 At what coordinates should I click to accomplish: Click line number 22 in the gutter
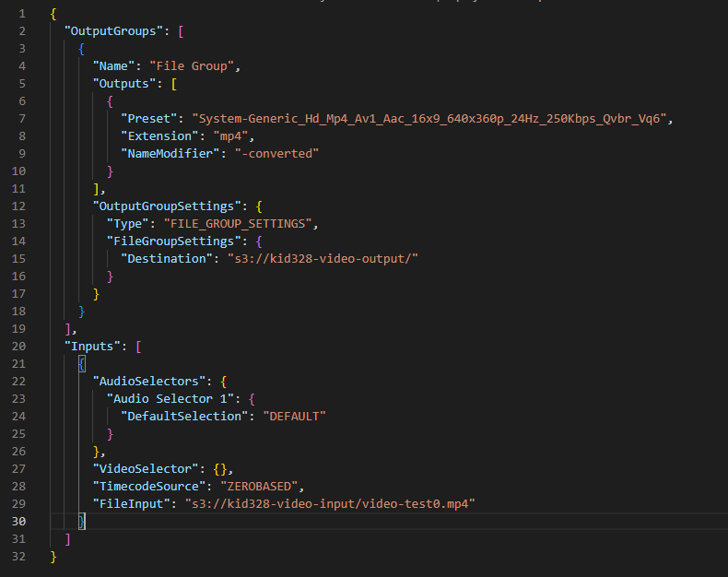[18, 382]
